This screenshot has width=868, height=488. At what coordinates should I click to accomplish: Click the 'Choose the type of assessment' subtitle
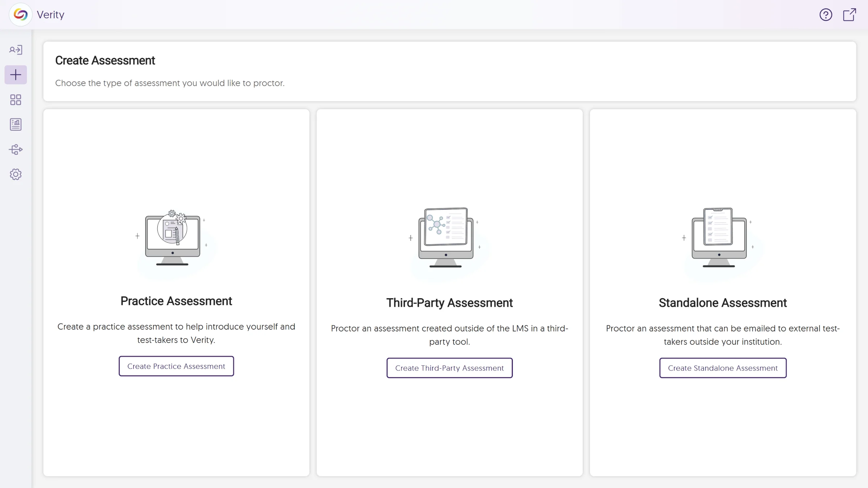(170, 83)
